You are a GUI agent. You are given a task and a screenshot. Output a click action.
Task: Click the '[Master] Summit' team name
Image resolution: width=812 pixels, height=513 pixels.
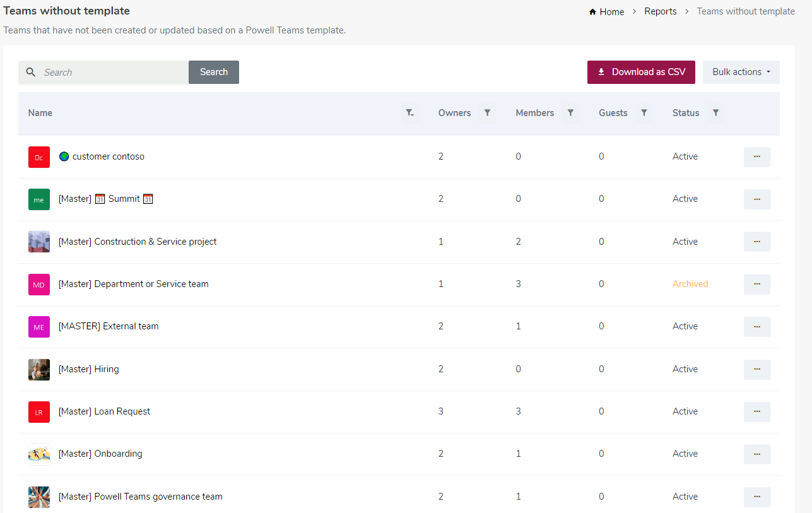pos(106,199)
